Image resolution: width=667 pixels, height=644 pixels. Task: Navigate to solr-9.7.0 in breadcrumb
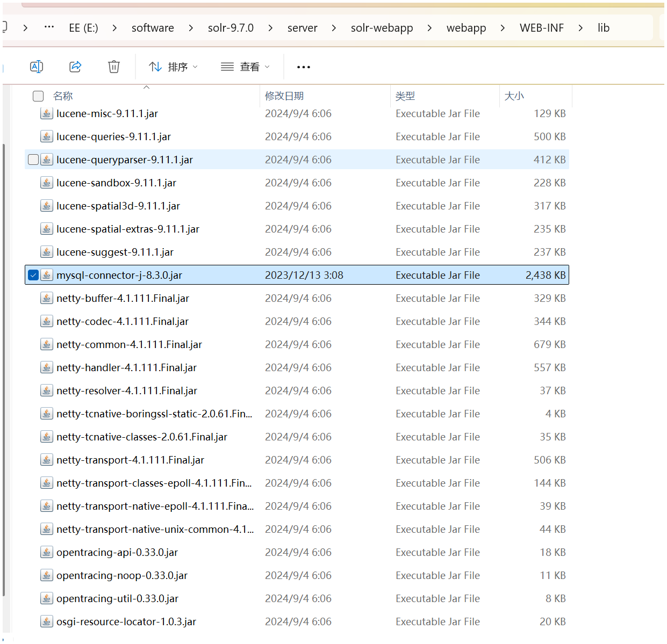(231, 28)
